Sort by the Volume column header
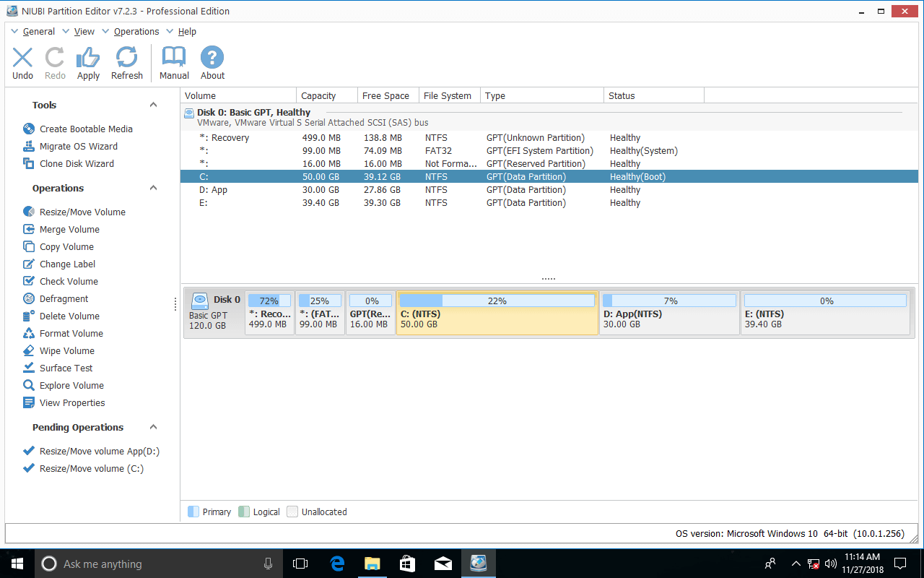This screenshot has width=924, height=578. coord(238,95)
